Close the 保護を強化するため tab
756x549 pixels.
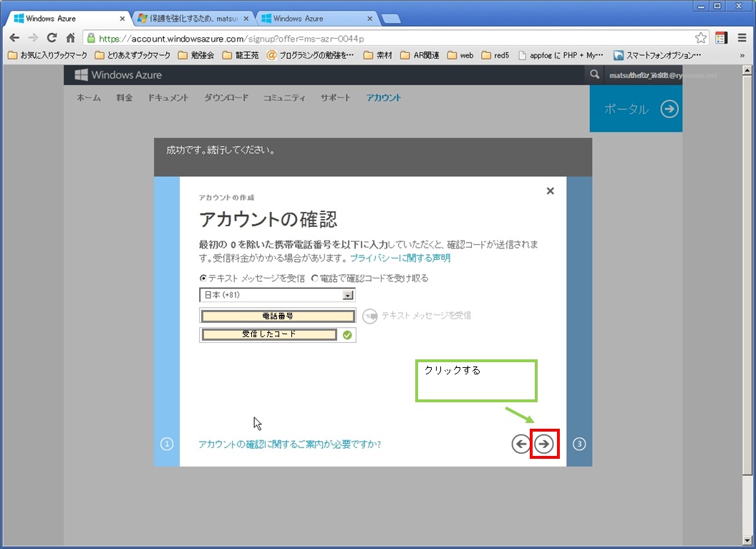246,19
